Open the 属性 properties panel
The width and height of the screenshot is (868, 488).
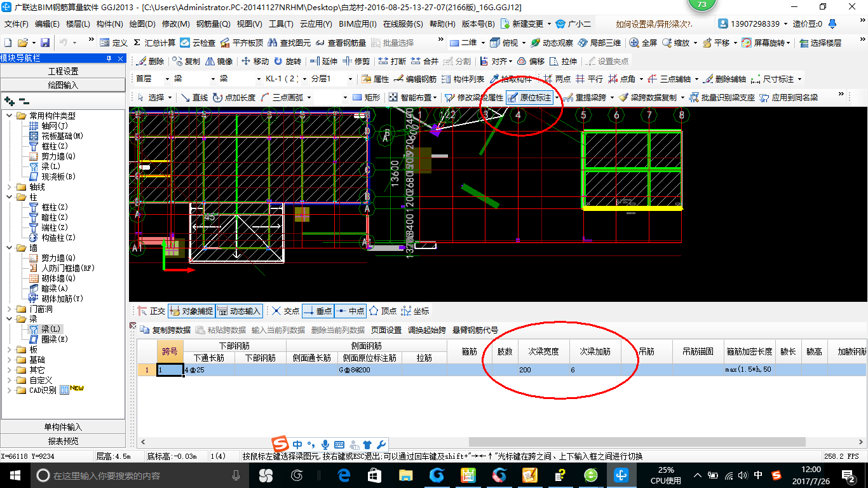375,79
